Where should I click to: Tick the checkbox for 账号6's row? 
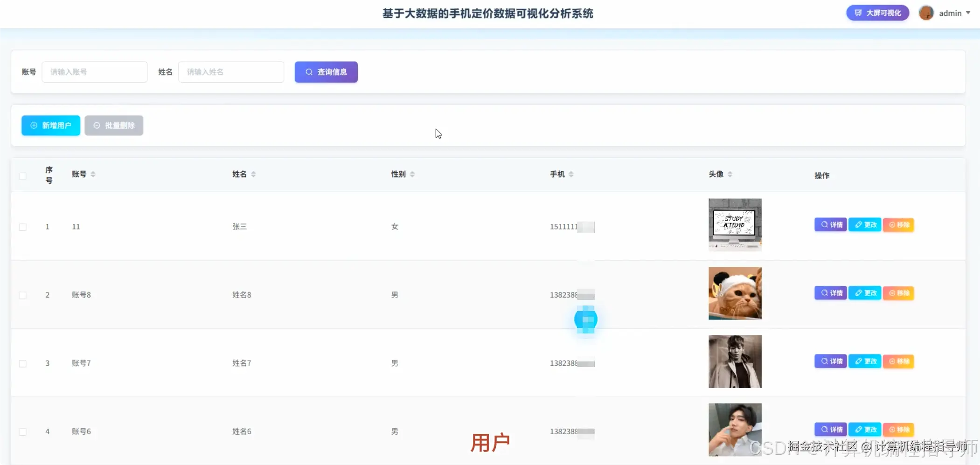coord(23,431)
